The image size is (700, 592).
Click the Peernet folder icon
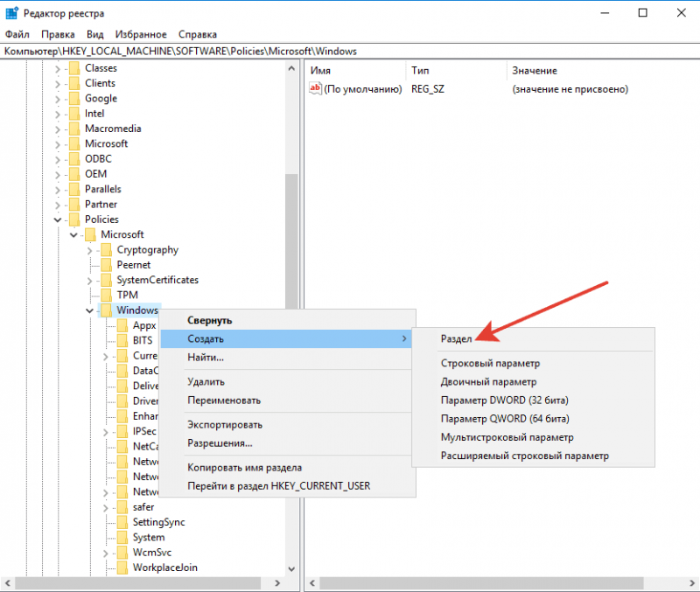pos(106,266)
